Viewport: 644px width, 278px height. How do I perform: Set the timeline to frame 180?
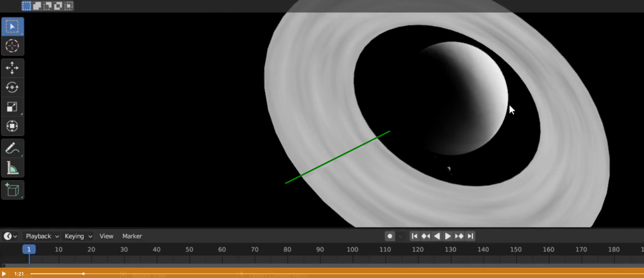pos(614,249)
